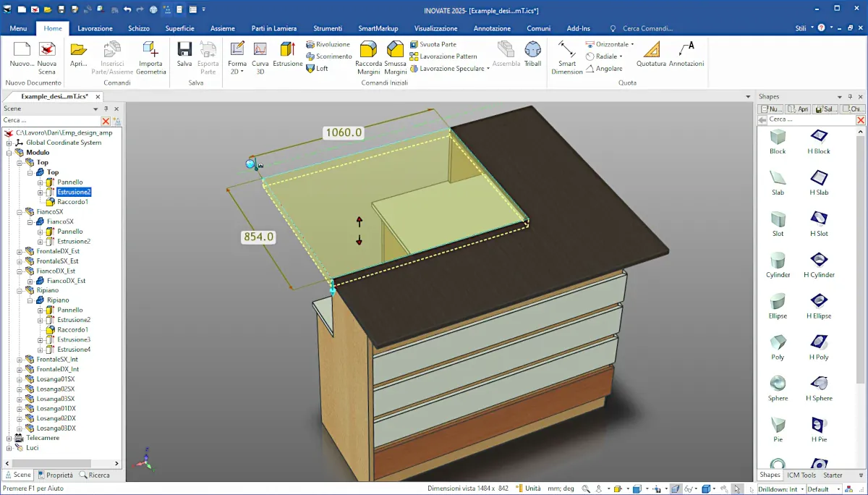Switch to the Proprietà panel tab

55,475
